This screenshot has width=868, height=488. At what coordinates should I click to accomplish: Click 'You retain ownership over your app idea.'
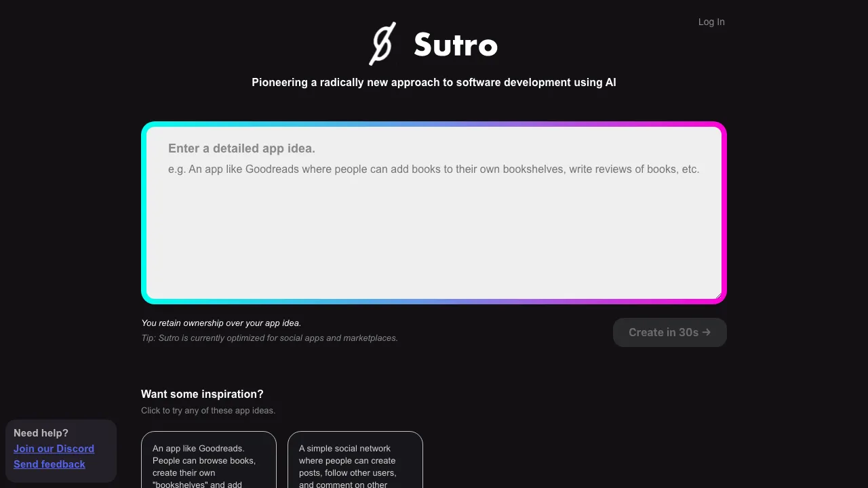(x=221, y=323)
